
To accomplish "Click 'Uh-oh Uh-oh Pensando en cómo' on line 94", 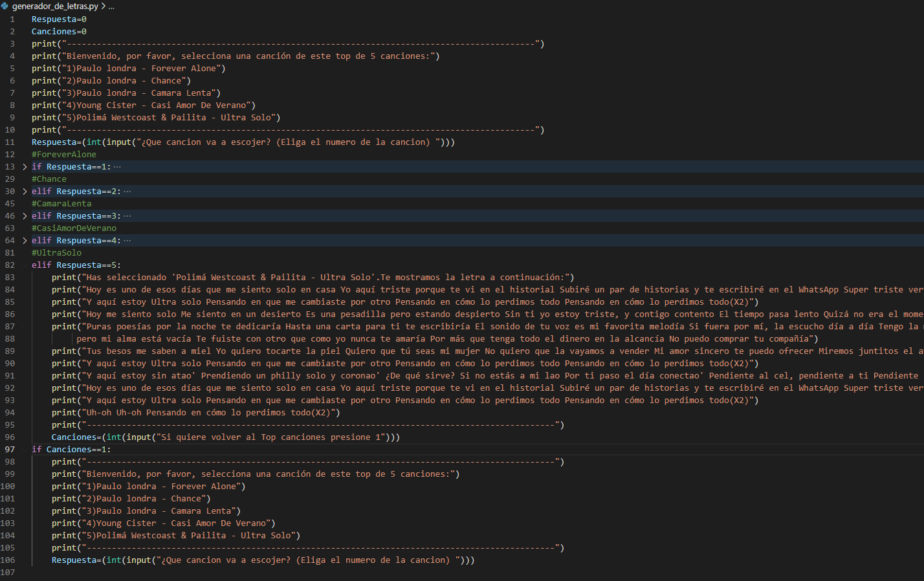I will click(x=156, y=413).
